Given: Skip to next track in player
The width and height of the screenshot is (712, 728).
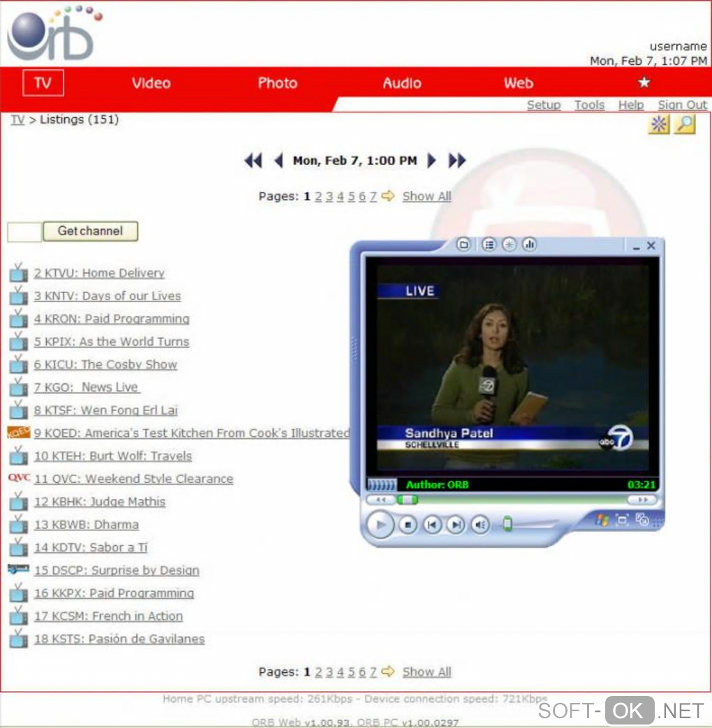Looking at the screenshot, I should coord(456,525).
